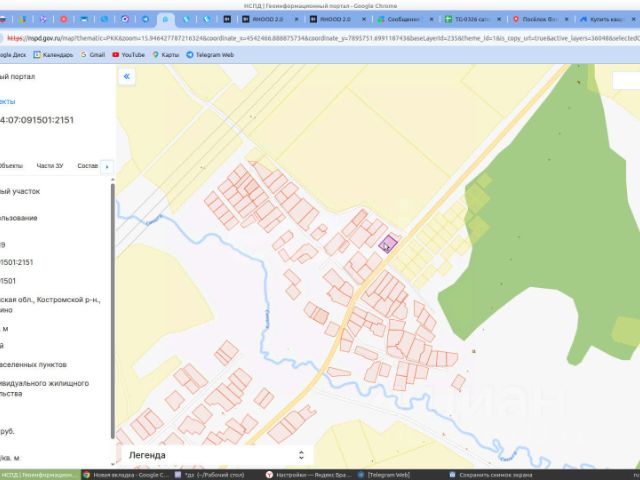Click the purple highlighted land parcel
The image size is (640, 480).
pos(388,241)
